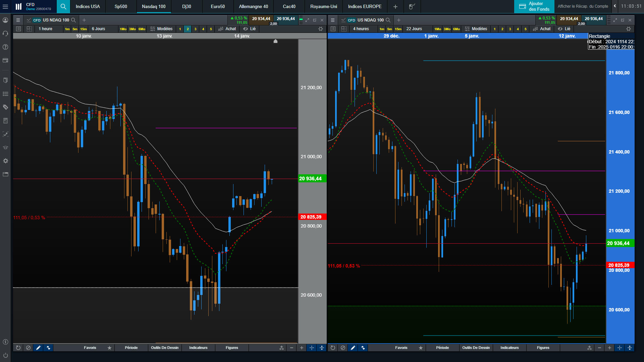
Task: Click the star Favoris icon on right chart
Action: (x=421, y=348)
